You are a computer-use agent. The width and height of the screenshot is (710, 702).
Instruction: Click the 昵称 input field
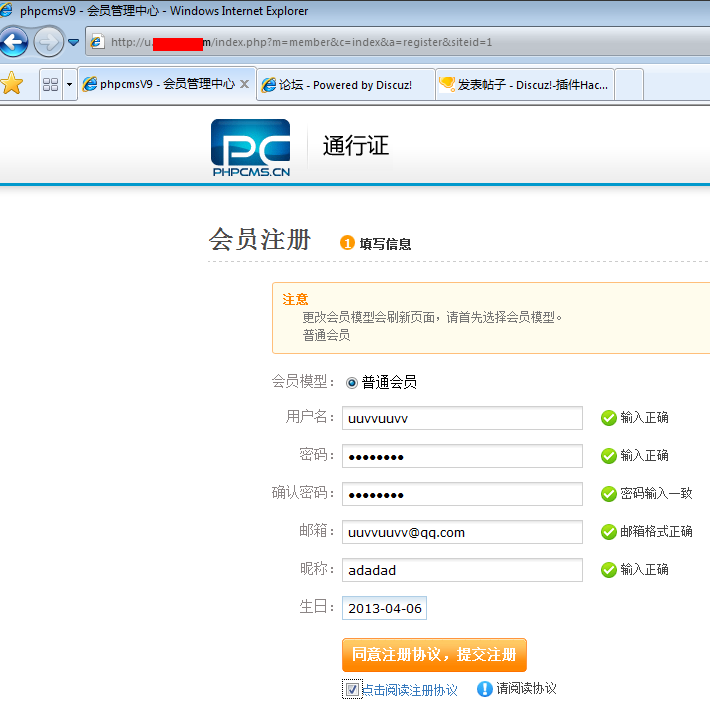462,570
